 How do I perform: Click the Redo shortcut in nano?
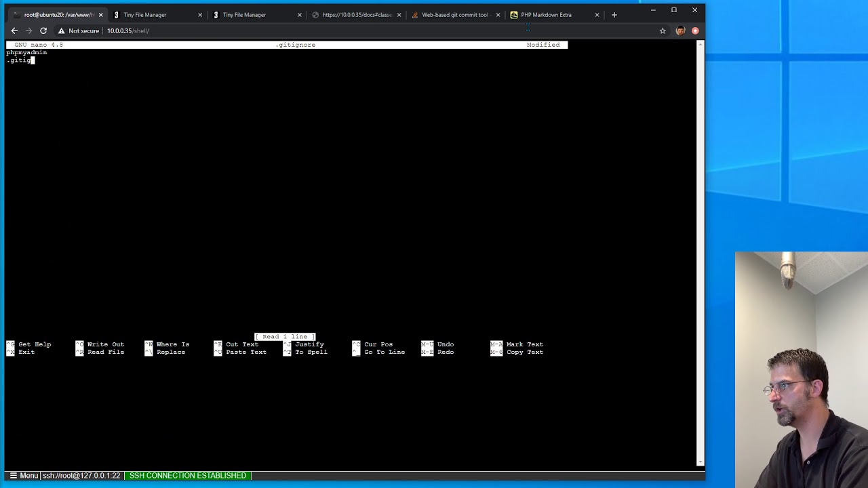437,352
